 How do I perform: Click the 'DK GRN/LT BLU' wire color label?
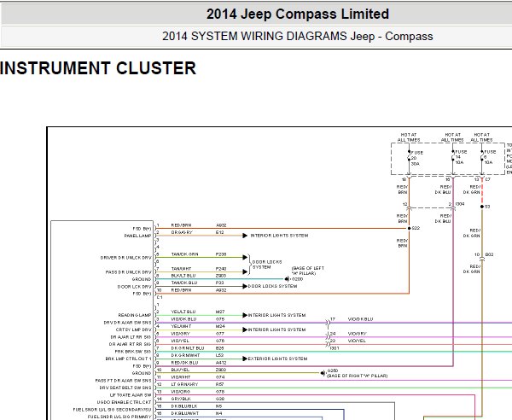188,348
